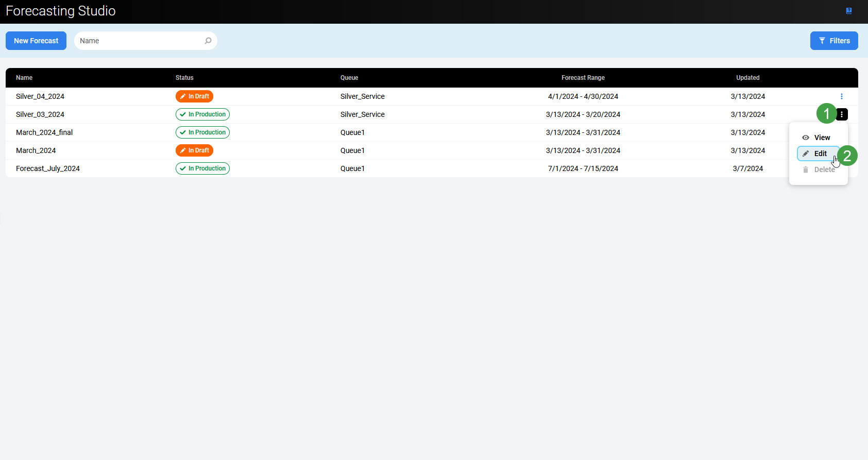Click In Production badge for Forecast_July_2024
The width and height of the screenshot is (868, 460).
(202, 168)
